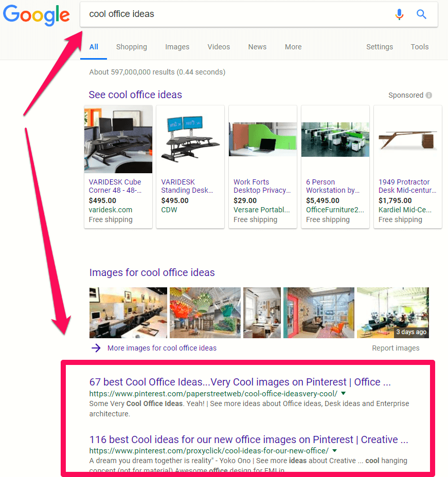Image resolution: width=448 pixels, height=477 pixels.
Task: Open first image of white desk row office
Action: 128,313
